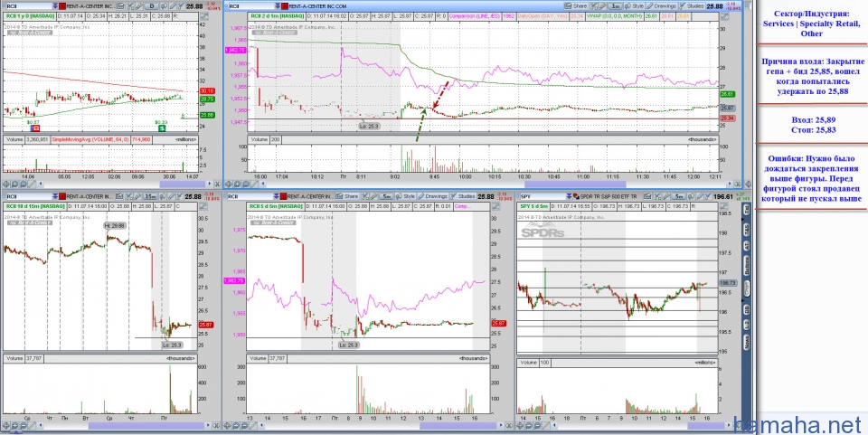Click 'Lo: 25.3' bubble on 1m chart
The height and width of the screenshot is (435, 868).
click(x=369, y=127)
